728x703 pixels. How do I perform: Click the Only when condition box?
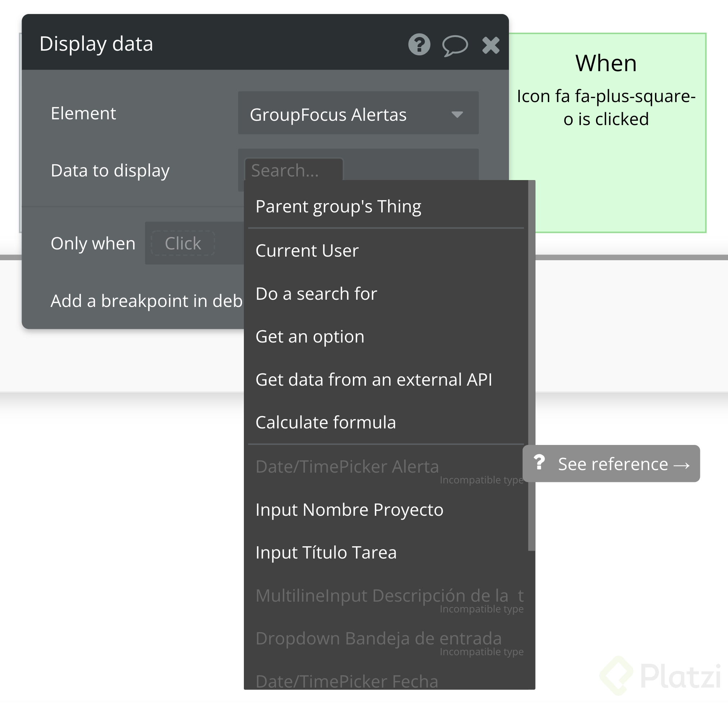tap(183, 243)
